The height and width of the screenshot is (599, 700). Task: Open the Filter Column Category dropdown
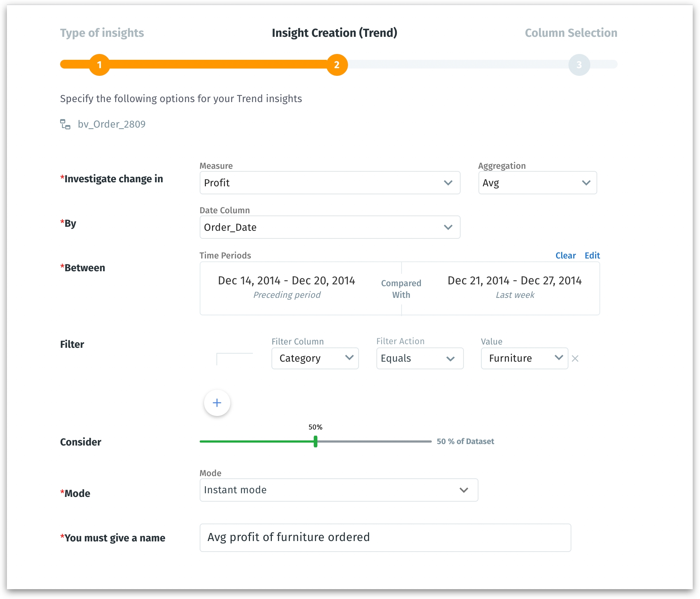point(315,358)
